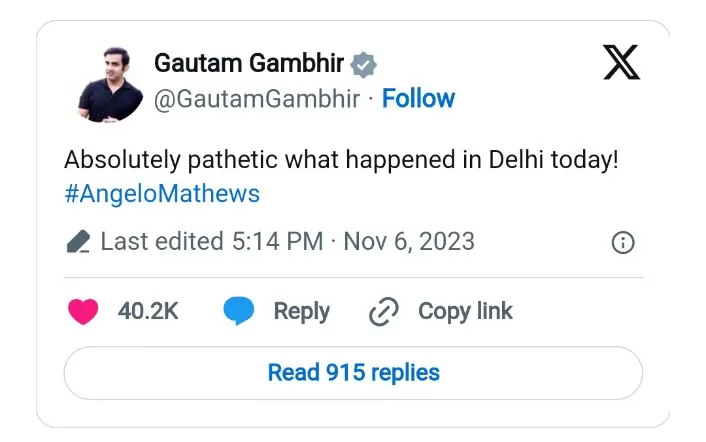Click the blue reply bubble icon
Image resolution: width=706 pixels, height=442 pixels.
237,311
